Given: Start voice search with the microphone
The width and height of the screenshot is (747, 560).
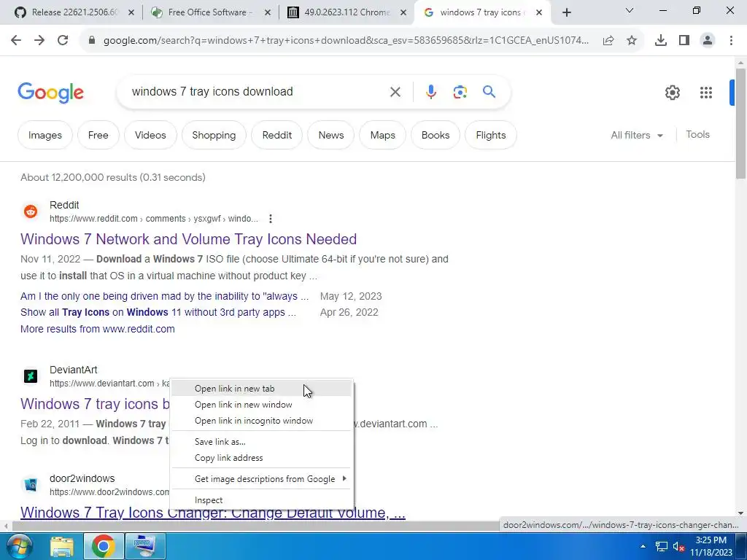Looking at the screenshot, I should point(431,92).
